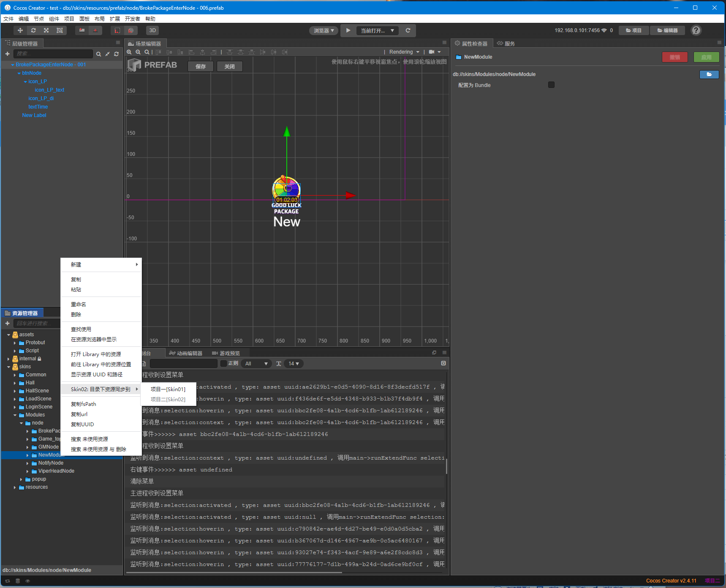Collapse the assets folder arrow
Screen dimensions: 726x588
click(8, 335)
